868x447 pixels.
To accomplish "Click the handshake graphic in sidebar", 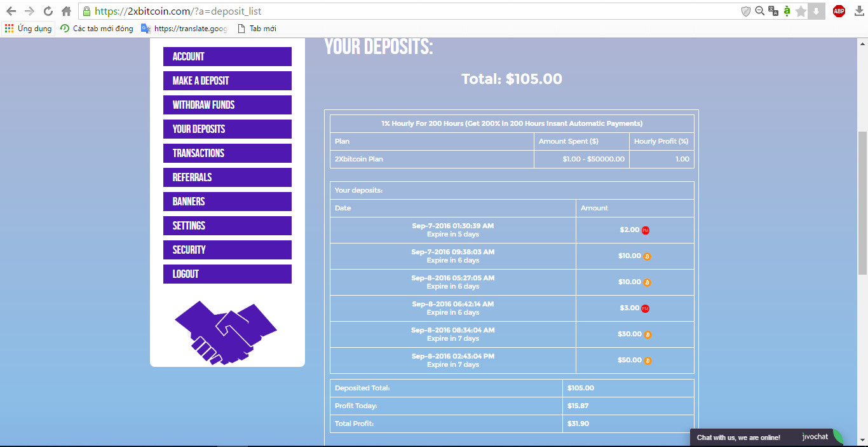I will tap(226, 333).
